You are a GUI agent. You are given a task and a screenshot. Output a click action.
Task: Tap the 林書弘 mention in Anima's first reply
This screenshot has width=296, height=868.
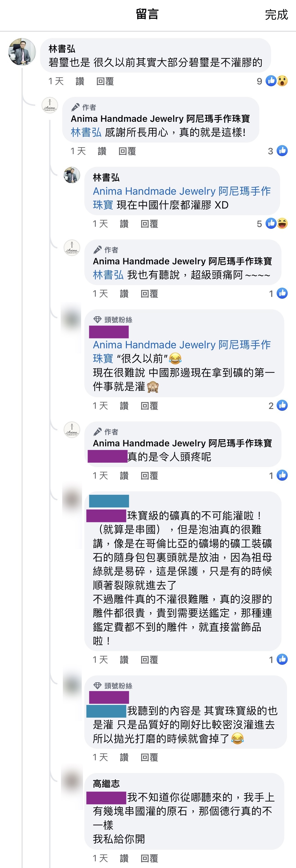[x=86, y=132]
